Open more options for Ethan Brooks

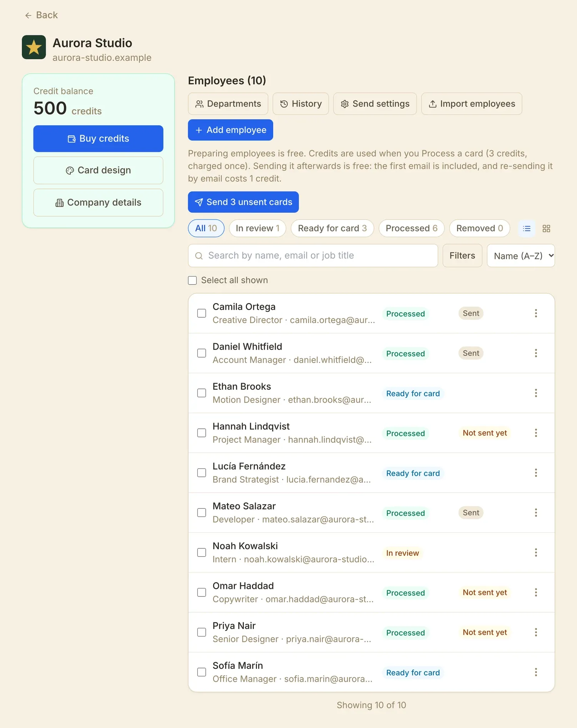point(536,393)
